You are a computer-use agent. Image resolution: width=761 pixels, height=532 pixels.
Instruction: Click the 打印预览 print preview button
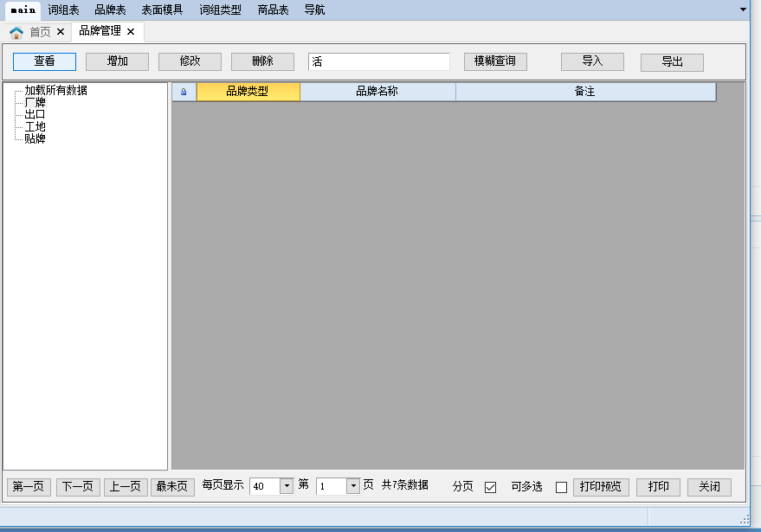(x=601, y=487)
